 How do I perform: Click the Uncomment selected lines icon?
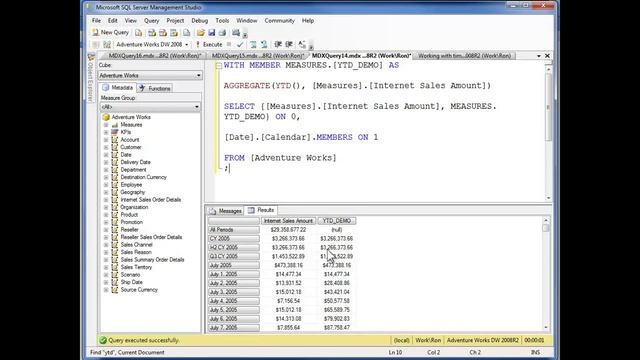pos(264,44)
